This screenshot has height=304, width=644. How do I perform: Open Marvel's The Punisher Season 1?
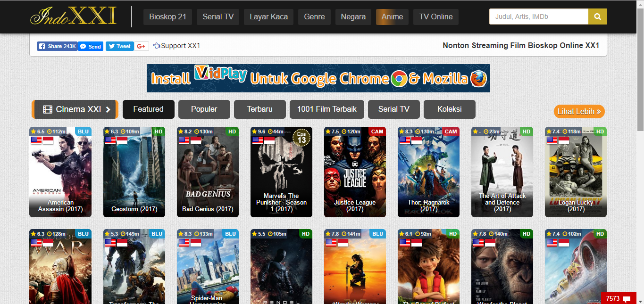point(281,172)
